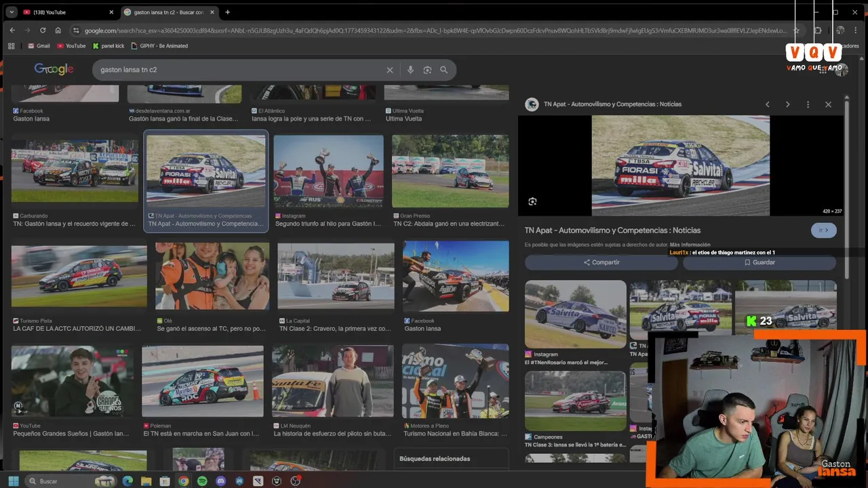868x488 pixels.
Task: Open Poleman El TN está en marcha result
Action: [203, 381]
